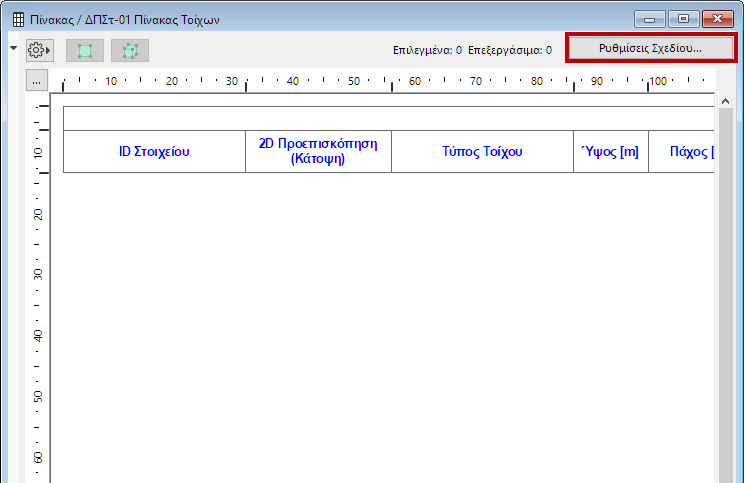744x483 pixels.
Task: Click the vertical scrollbar up arrow
Action: pos(725,101)
